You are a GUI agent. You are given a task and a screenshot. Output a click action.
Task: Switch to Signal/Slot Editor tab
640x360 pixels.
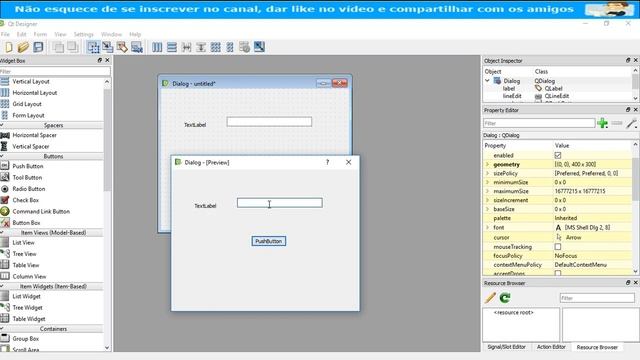tap(506, 347)
